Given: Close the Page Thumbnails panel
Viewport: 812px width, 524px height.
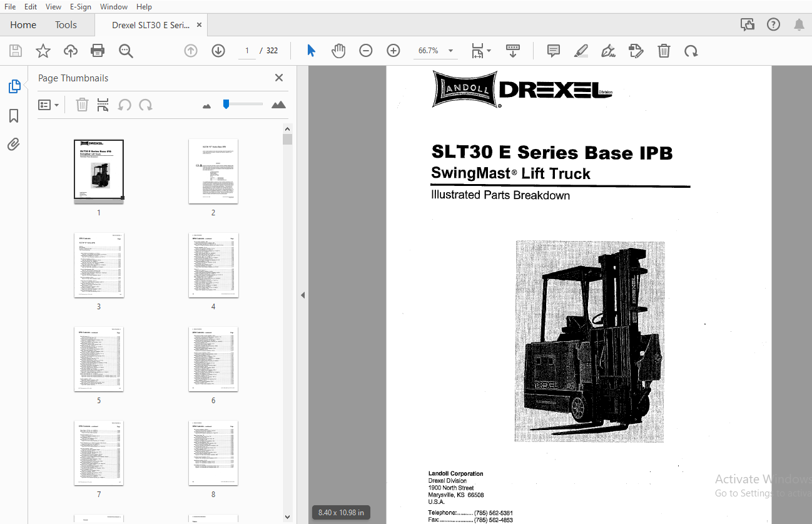Looking at the screenshot, I should click(279, 78).
